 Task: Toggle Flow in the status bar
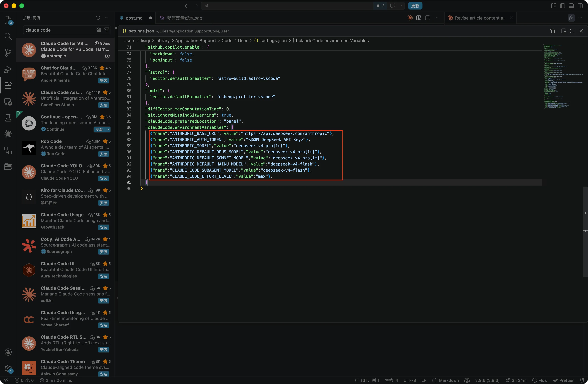(x=540, y=380)
